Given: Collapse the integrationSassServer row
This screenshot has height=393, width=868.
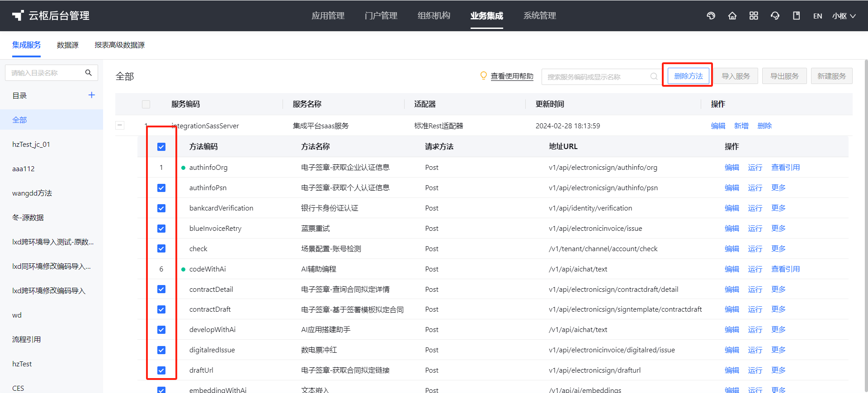Looking at the screenshot, I should [x=120, y=126].
